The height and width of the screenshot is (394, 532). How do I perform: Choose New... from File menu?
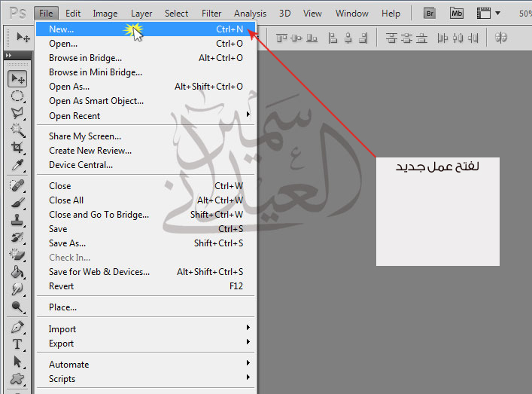click(145, 29)
